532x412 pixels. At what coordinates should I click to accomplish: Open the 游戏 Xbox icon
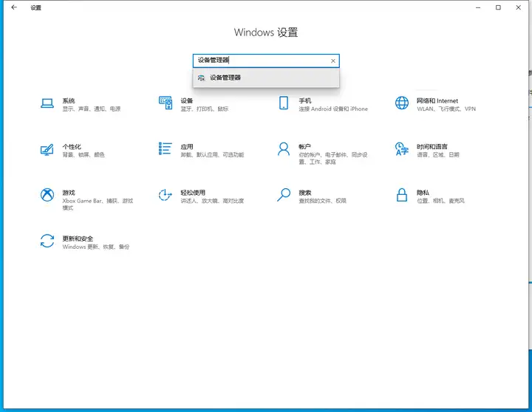point(47,195)
